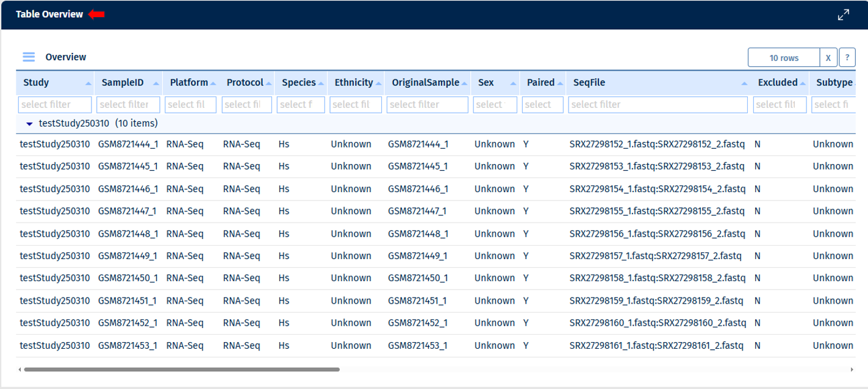868x389 pixels.
Task: Click the Study column filter field
Action: tap(55, 105)
